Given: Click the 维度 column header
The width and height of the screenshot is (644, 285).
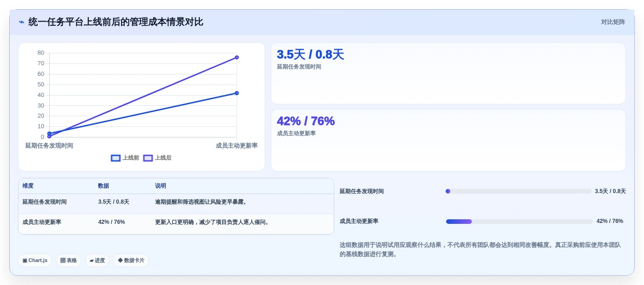Looking at the screenshot, I should (28, 186).
